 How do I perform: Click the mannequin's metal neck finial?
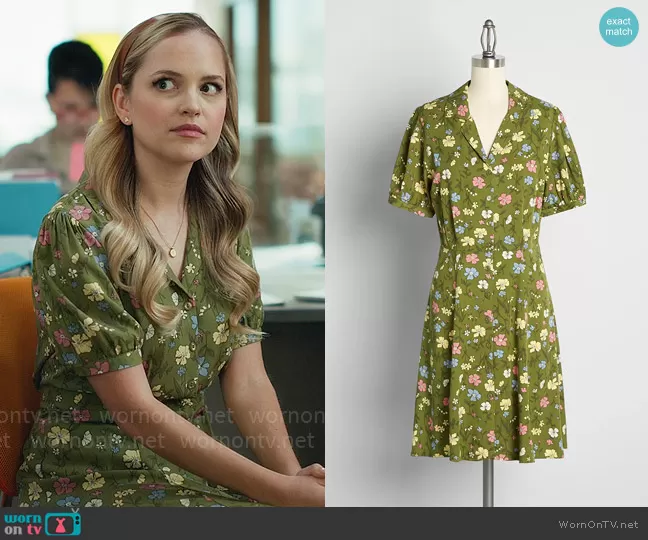(x=488, y=40)
